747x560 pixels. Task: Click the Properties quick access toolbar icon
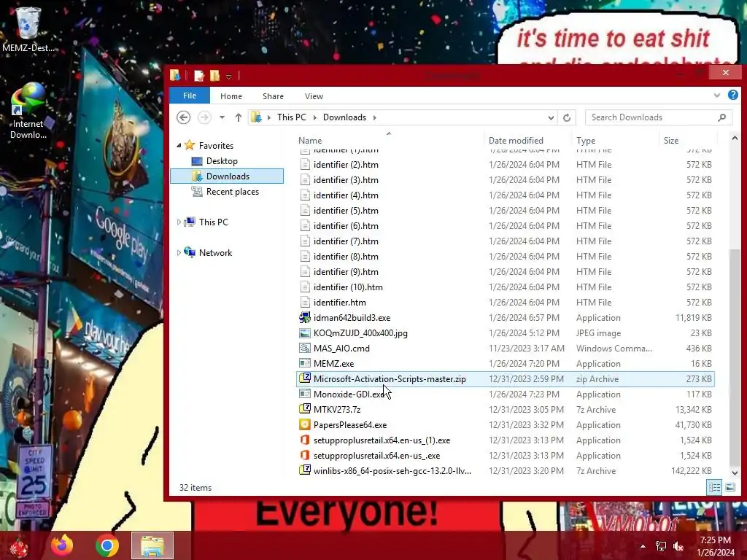click(x=199, y=75)
